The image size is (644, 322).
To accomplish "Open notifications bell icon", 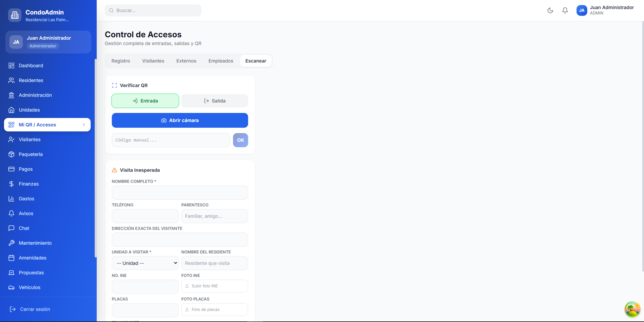I will [x=565, y=10].
